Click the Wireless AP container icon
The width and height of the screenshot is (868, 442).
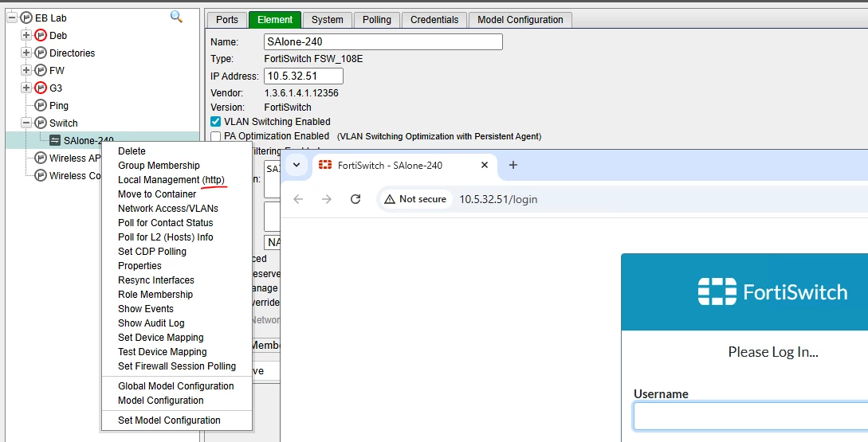(x=41, y=158)
